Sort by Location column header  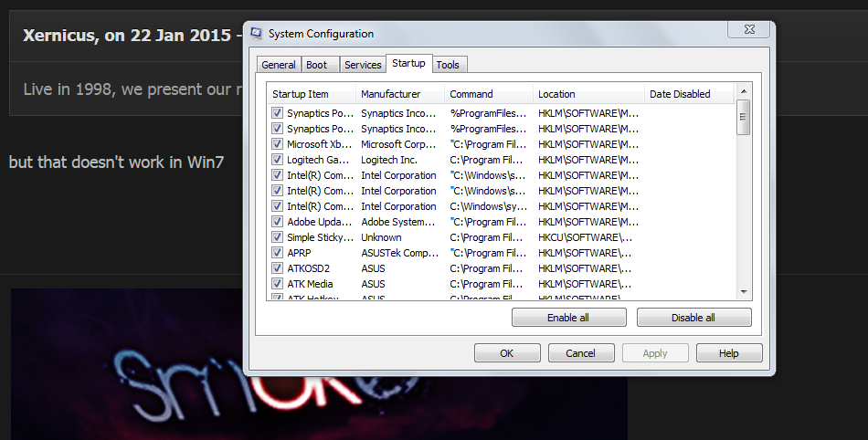589,94
